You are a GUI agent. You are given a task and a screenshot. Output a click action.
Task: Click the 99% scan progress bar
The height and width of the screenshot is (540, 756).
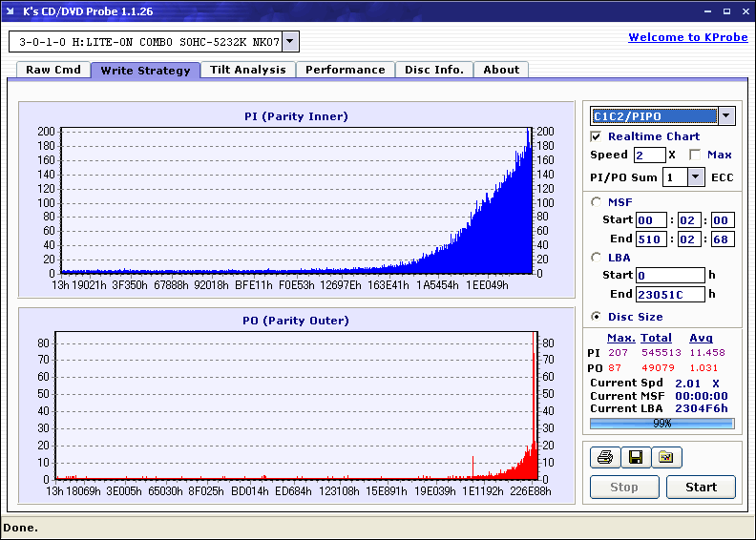tap(662, 424)
